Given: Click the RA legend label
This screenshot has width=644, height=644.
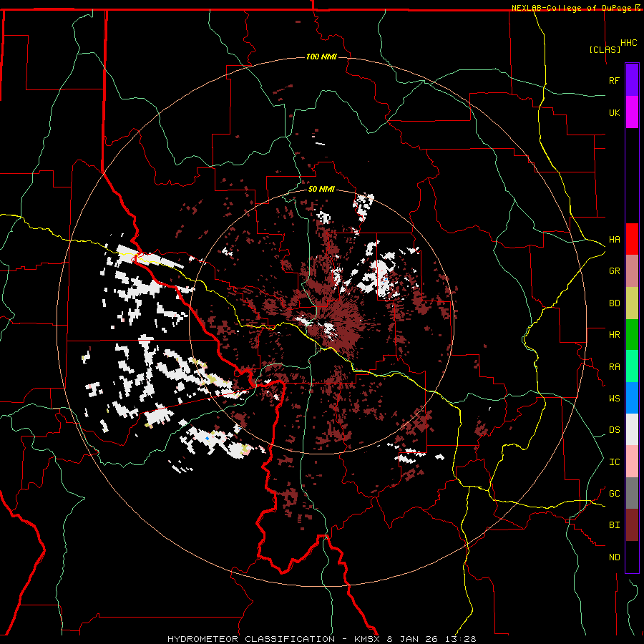Looking at the screenshot, I should point(614,367).
